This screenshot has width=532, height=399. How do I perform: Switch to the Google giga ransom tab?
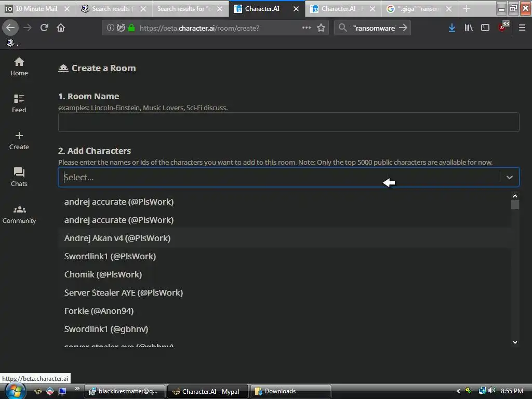point(419,9)
